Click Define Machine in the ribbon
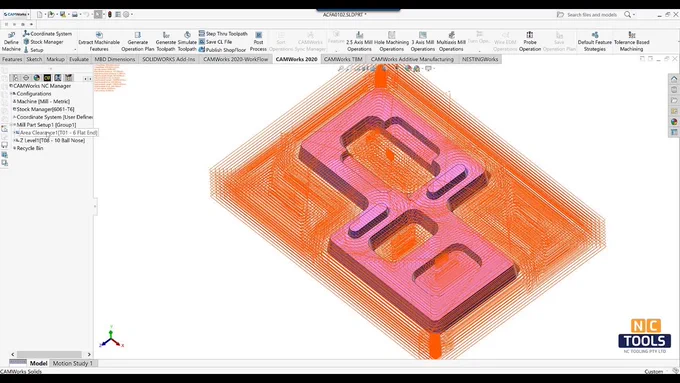Viewport: 680px width, 383px height. [11, 42]
